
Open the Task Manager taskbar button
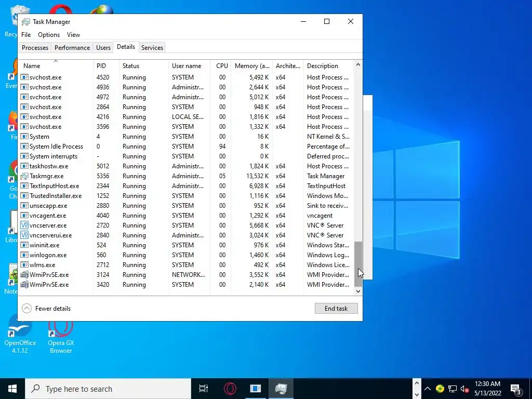tap(281, 389)
